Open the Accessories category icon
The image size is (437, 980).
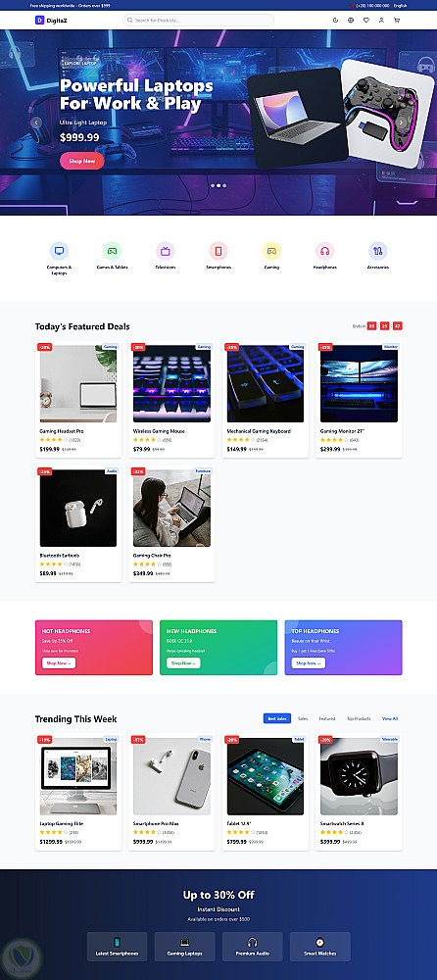[x=377, y=251]
